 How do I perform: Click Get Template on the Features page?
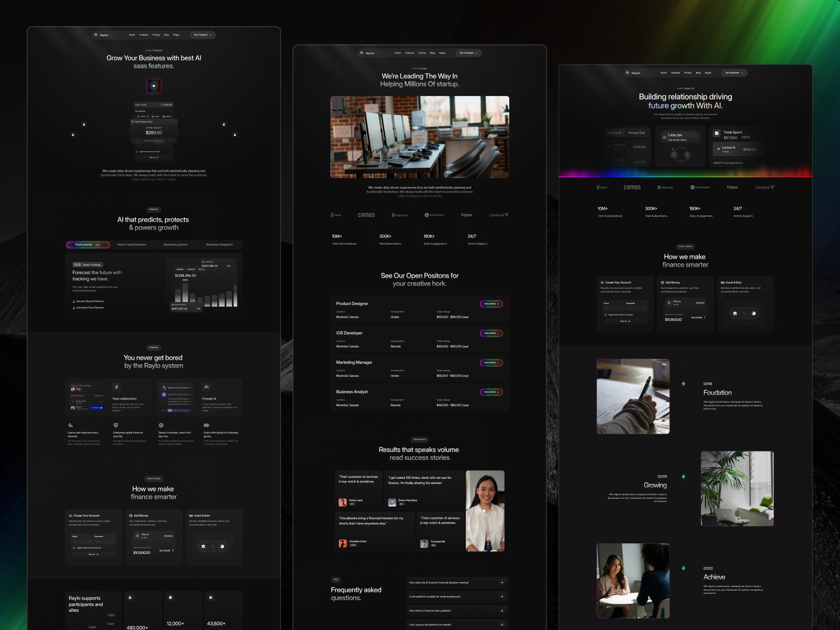[x=203, y=35]
